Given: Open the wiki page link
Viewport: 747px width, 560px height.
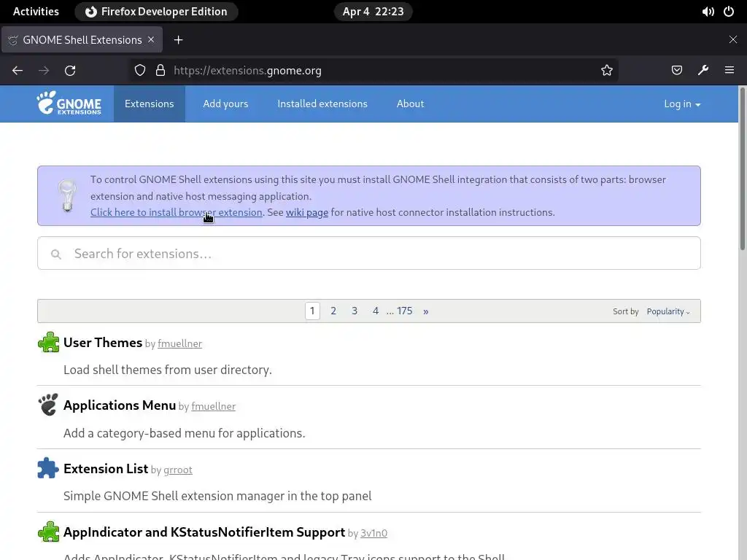Looking at the screenshot, I should [x=307, y=212].
